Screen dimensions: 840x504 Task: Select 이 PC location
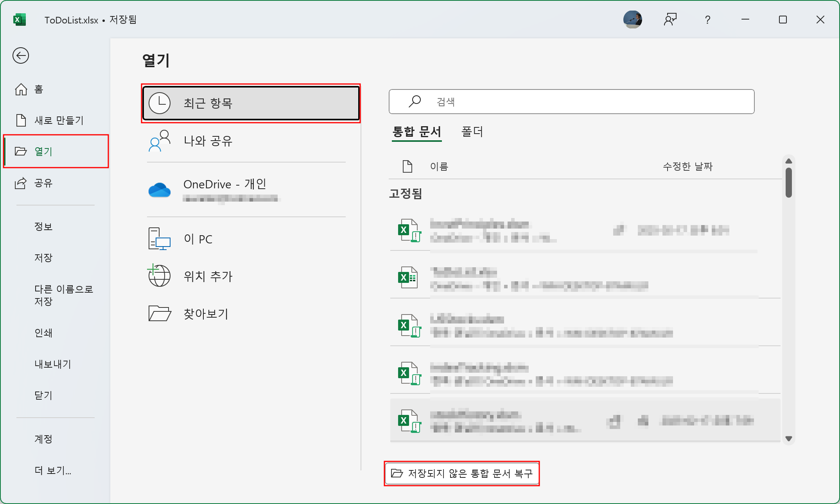coord(198,239)
